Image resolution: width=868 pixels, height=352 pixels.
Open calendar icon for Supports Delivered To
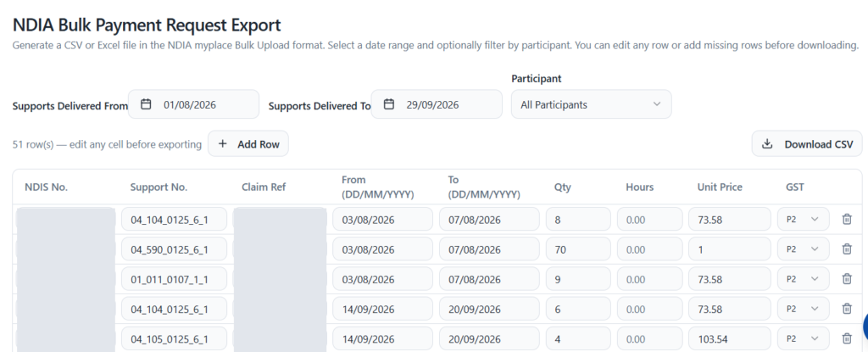click(388, 104)
